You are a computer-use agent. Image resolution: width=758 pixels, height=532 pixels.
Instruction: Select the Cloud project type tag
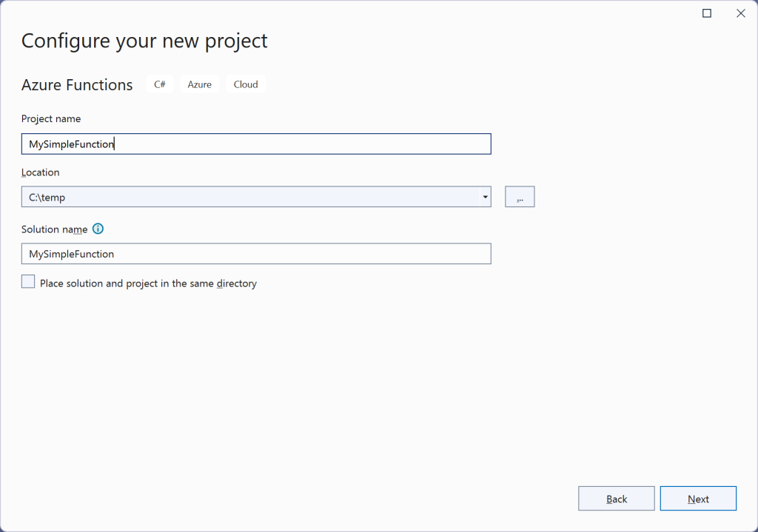pos(245,84)
